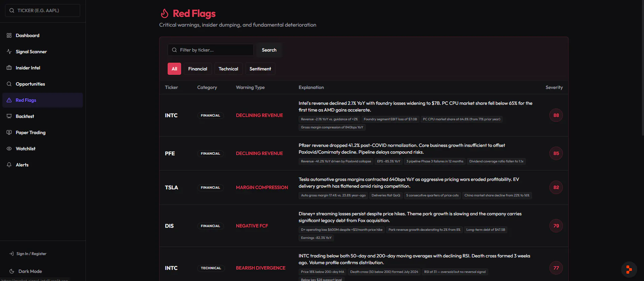
Task: Click the DIS ticker
Action: [x=169, y=226]
